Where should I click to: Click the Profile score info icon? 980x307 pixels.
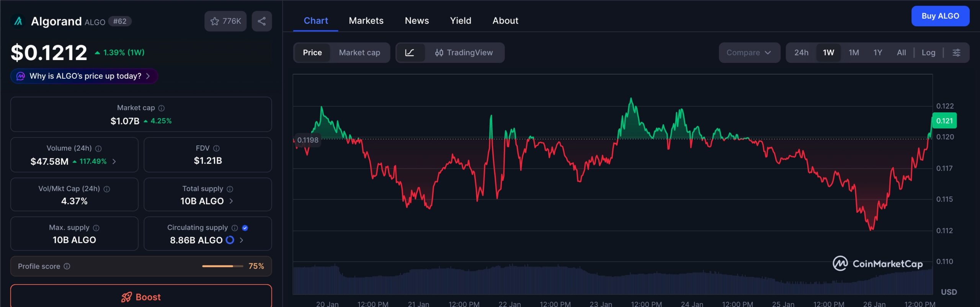click(x=67, y=266)
